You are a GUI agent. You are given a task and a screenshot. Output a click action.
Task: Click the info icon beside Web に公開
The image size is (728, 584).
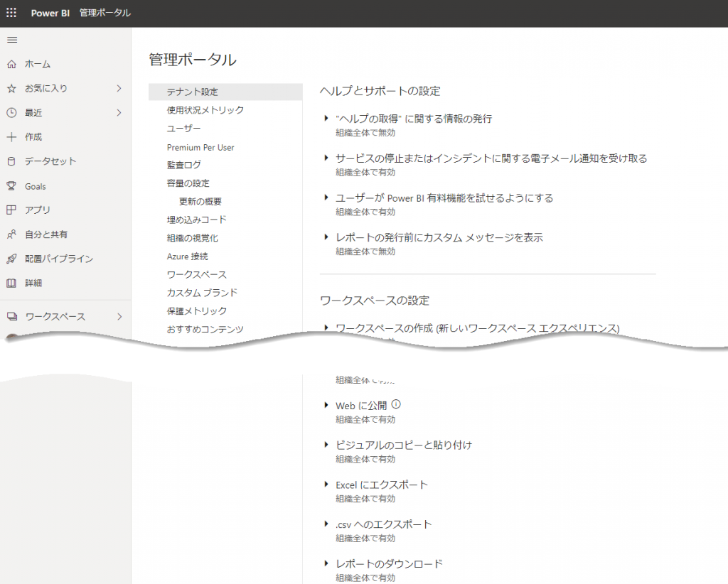(x=397, y=405)
